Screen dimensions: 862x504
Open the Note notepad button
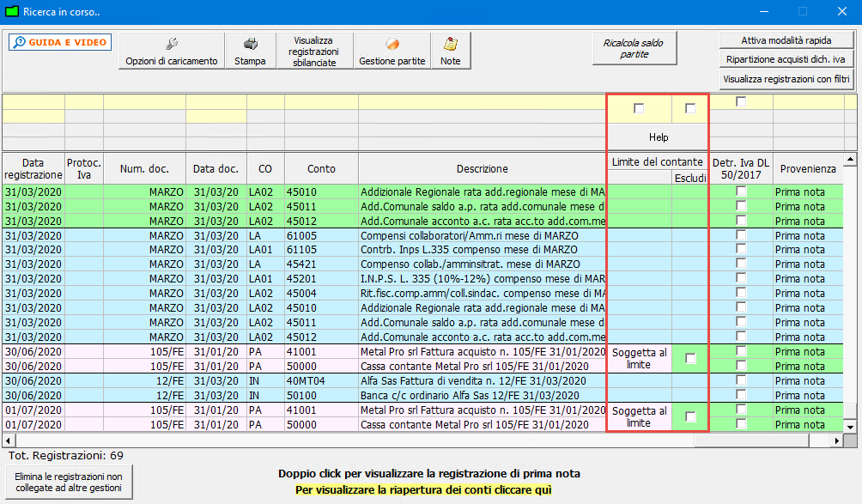pos(450,51)
